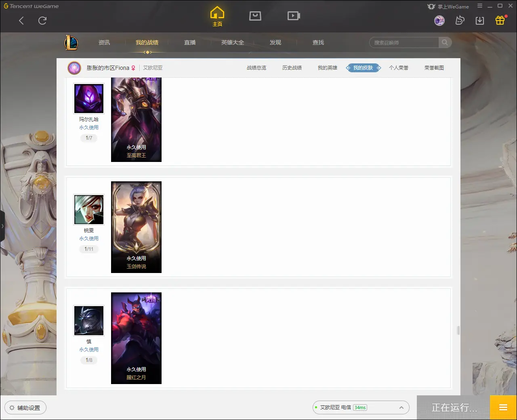517x420 pixels.
Task: Click the 艾欧尼亚 server label in profile bar
Action: point(153,68)
